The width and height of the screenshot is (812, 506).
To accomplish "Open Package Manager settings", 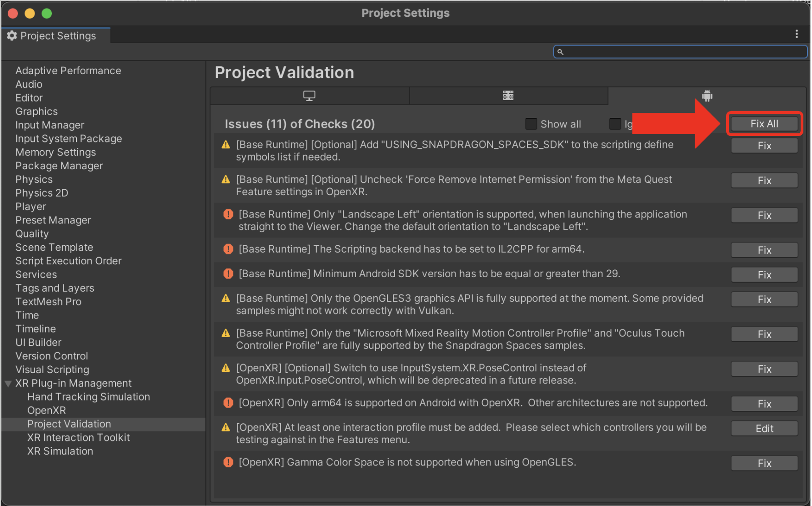I will [x=59, y=166].
